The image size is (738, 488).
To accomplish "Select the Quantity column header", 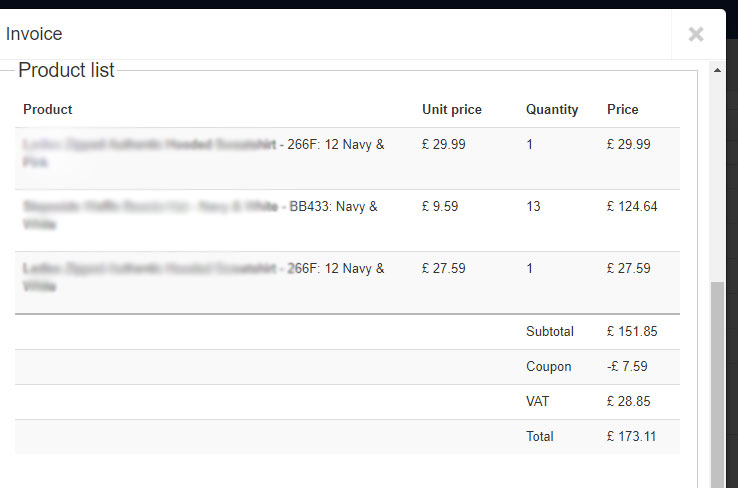I will point(552,110).
